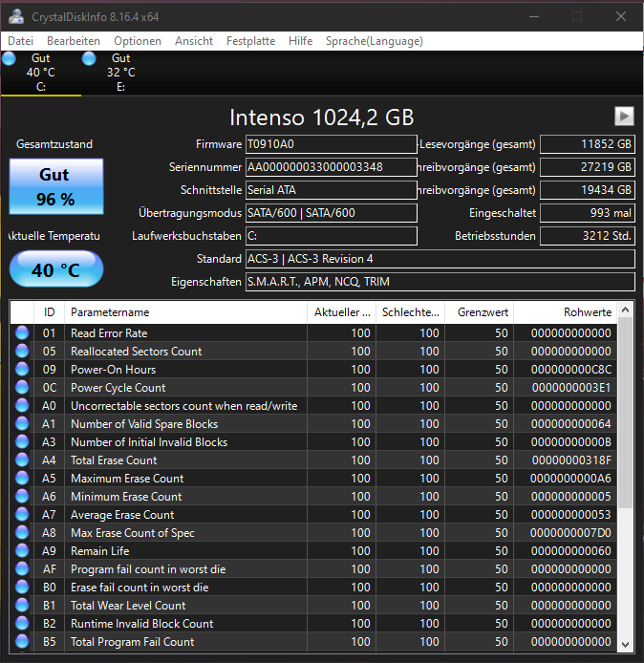Click status orb for Reallocated Sectors Count
Screen dimensions: 644x663
22,352
